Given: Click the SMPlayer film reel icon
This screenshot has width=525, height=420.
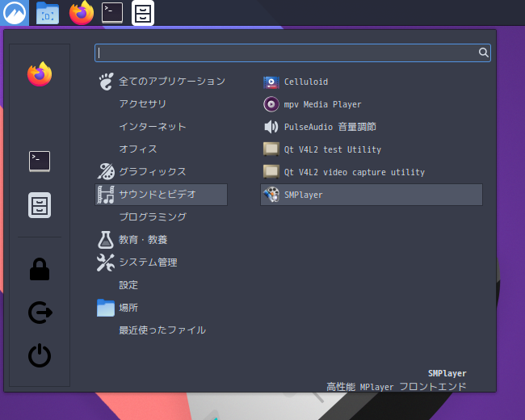Looking at the screenshot, I should (271, 195).
